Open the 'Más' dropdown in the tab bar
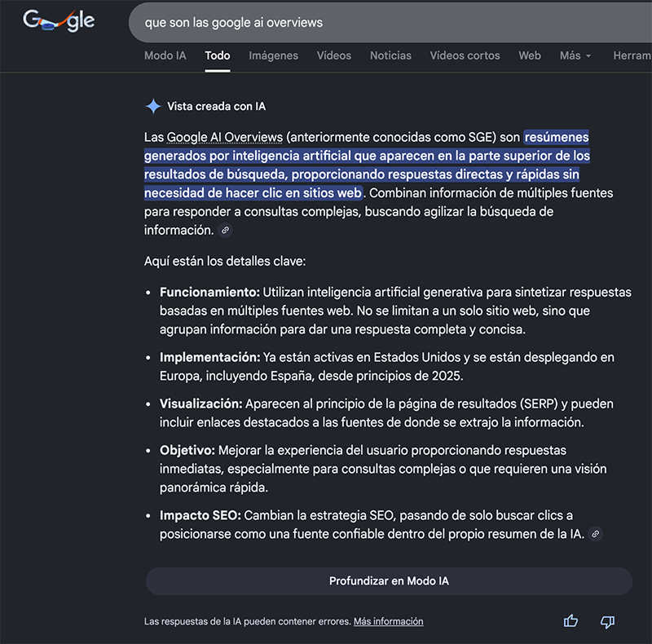The image size is (652, 644). (576, 55)
